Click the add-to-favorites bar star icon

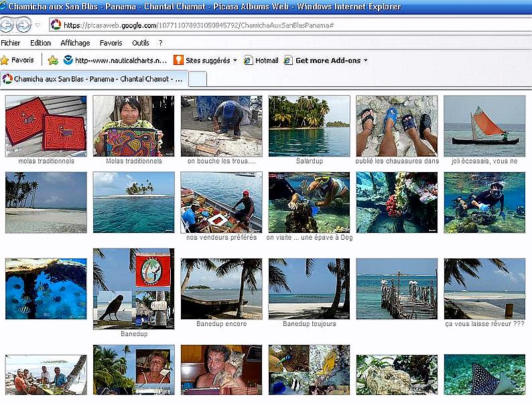tap(53, 60)
